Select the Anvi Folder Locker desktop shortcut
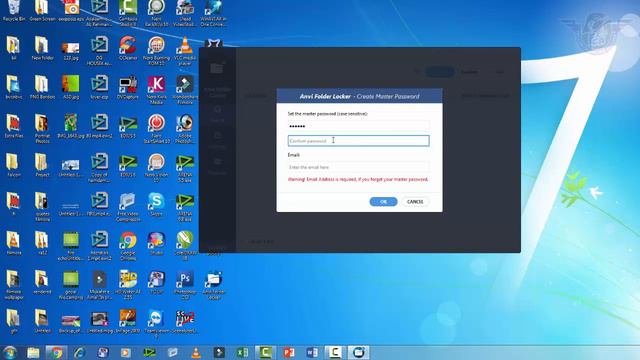 click(x=213, y=285)
